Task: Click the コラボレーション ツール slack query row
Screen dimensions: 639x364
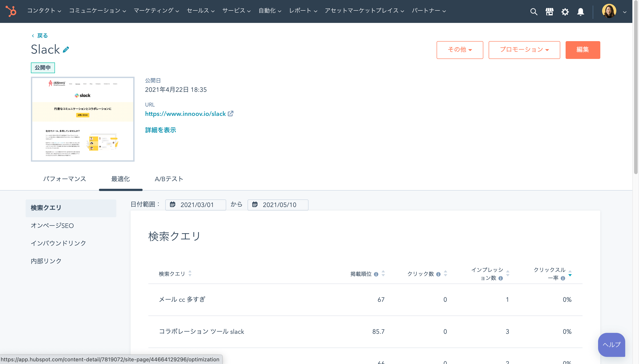Action: [x=365, y=332]
